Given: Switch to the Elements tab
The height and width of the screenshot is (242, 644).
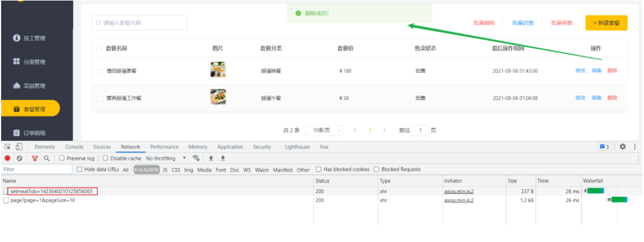Looking at the screenshot, I should 45,146.
